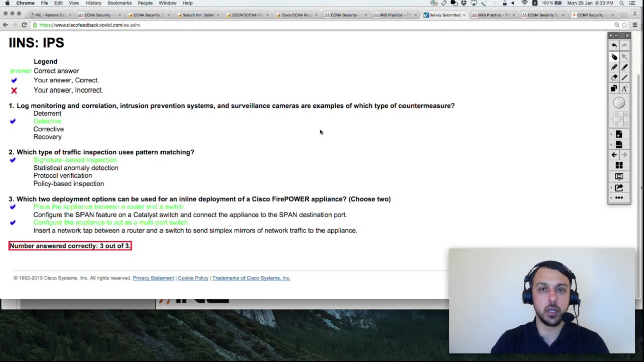644x362 pixels.
Task: Go to previous page using palette left arrow
Action: point(614,155)
